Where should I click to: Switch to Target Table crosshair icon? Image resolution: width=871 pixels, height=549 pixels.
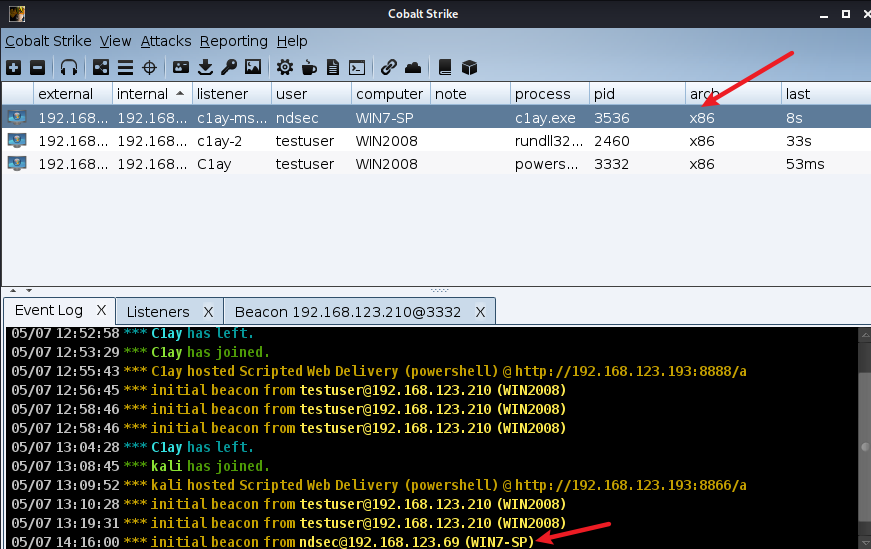[149, 68]
